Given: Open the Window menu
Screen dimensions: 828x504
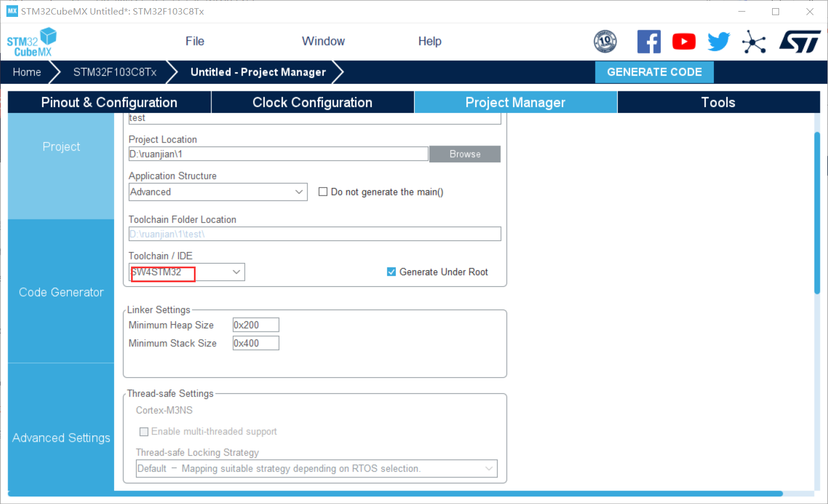Looking at the screenshot, I should pyautogui.click(x=323, y=41).
